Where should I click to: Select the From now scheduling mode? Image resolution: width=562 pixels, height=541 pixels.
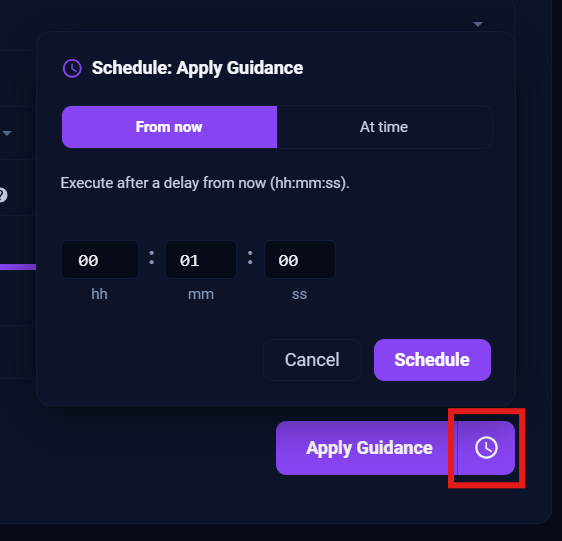(169, 127)
